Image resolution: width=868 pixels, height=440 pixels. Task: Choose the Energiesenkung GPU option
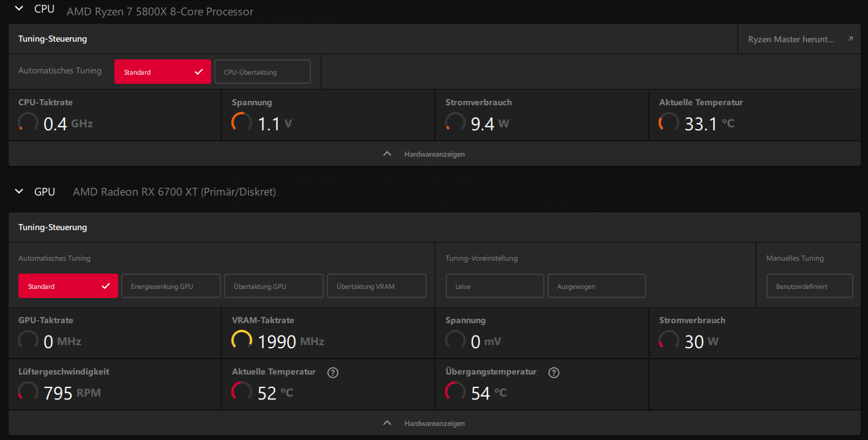(171, 286)
